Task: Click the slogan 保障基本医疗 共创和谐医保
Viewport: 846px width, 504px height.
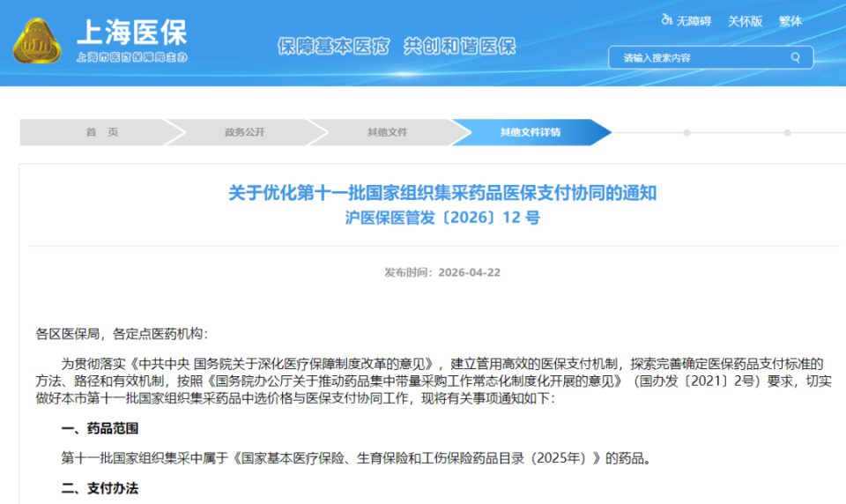Action: coord(397,47)
